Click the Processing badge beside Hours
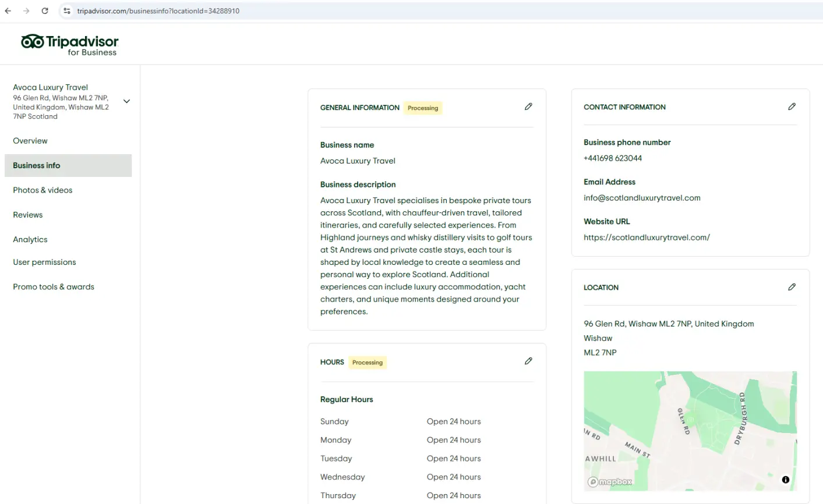Screen dimensions: 823x504 (368, 362)
